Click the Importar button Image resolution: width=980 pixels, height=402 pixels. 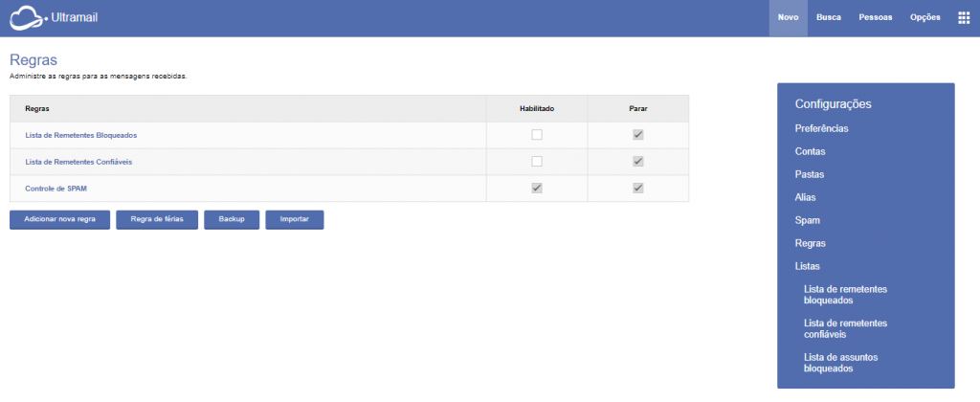click(x=294, y=219)
